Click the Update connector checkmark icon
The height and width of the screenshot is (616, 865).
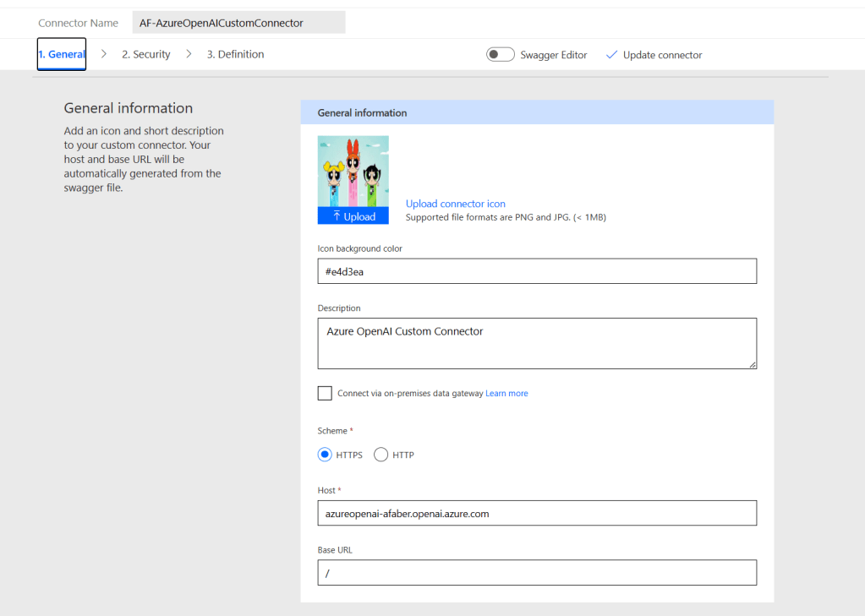pyautogui.click(x=612, y=55)
